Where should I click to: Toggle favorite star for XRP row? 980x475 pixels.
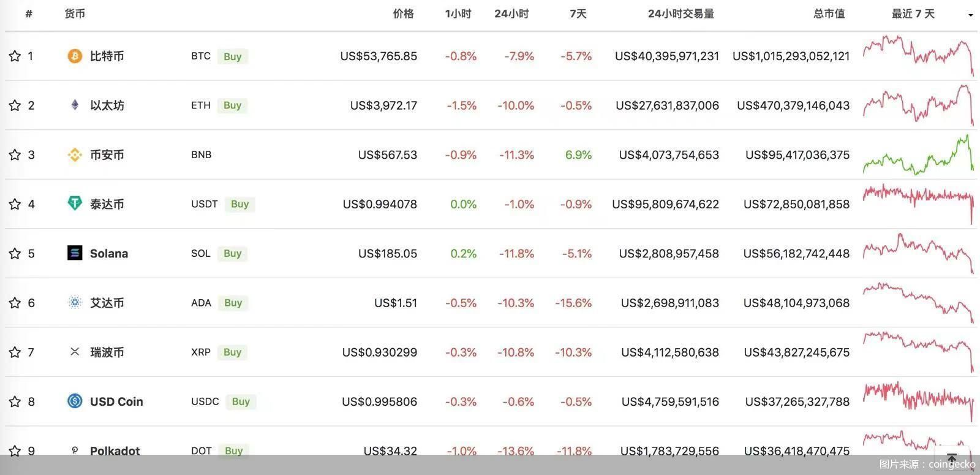[x=15, y=352]
